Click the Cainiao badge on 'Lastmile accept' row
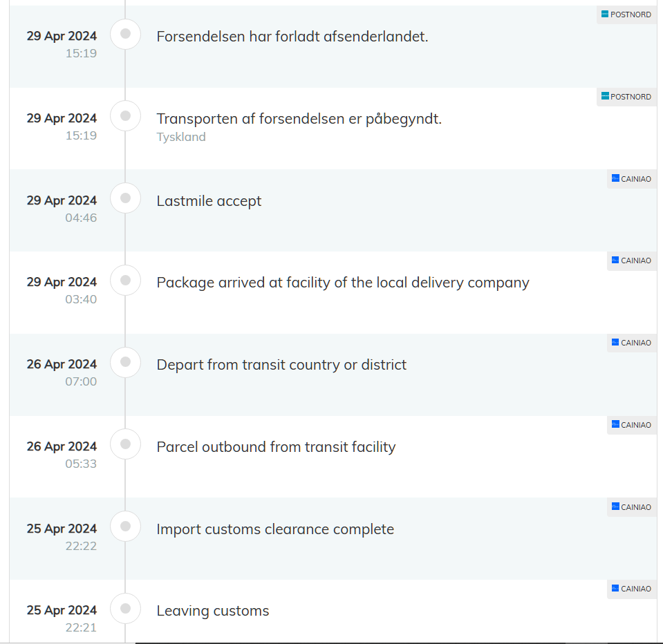Viewport: 663px width, 644px height. coord(631,179)
